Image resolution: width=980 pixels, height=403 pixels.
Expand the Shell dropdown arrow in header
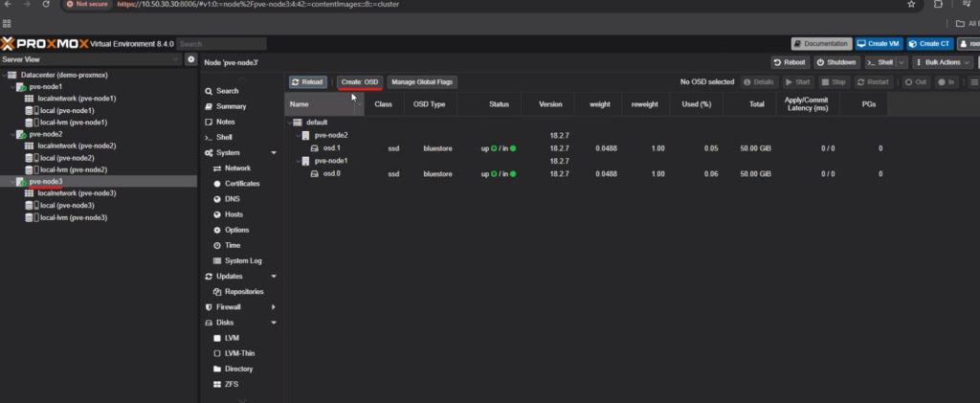coord(902,62)
